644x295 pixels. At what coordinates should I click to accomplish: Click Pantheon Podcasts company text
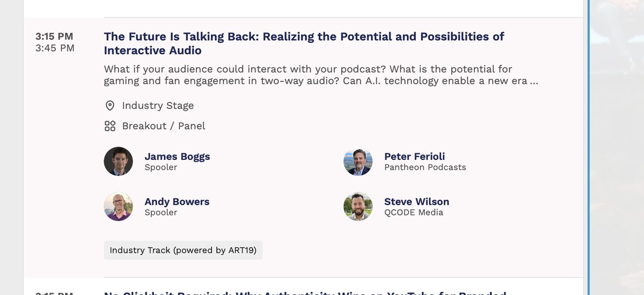(x=425, y=167)
